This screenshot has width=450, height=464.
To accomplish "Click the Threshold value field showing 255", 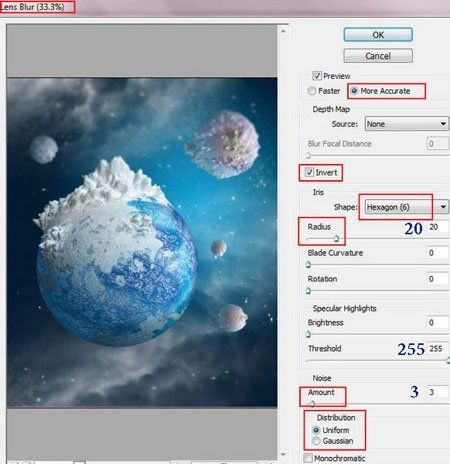I will pos(438,349).
